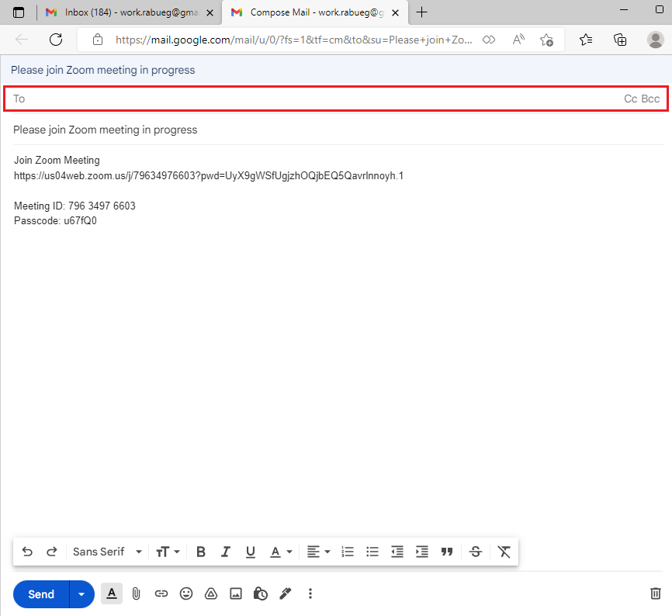Image resolution: width=672 pixels, height=616 pixels.
Task: Add Cc recipients
Action: tap(630, 99)
